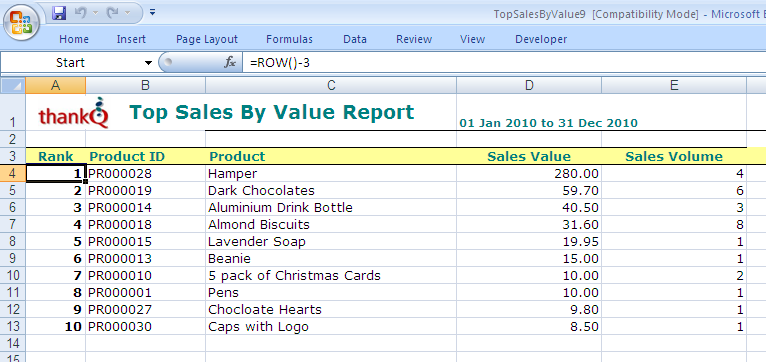Select column C header

click(x=331, y=85)
